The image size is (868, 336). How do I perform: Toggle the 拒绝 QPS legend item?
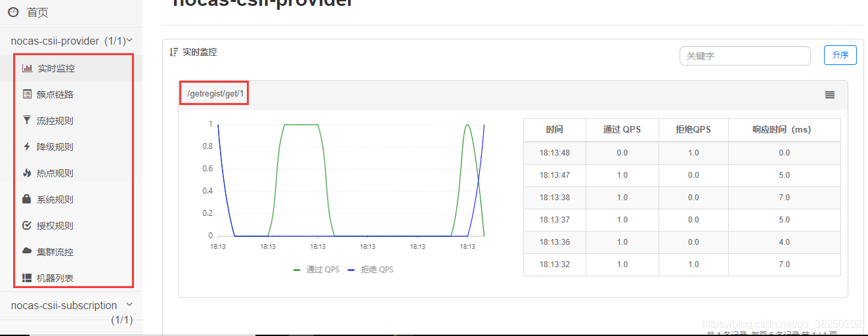coord(370,270)
